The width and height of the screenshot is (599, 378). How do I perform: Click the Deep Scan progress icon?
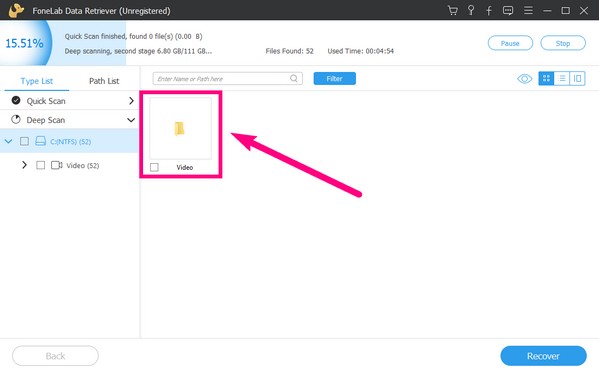pos(16,119)
